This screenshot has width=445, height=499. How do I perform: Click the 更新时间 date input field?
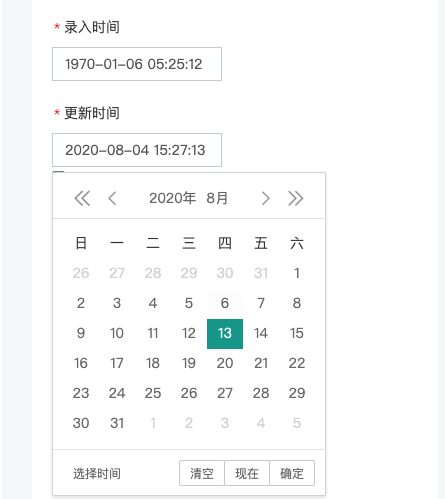pos(137,150)
